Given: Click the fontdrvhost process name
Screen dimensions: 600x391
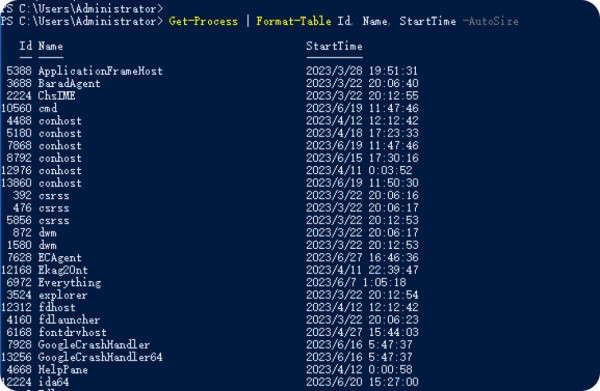Looking at the screenshot, I should [72, 332].
